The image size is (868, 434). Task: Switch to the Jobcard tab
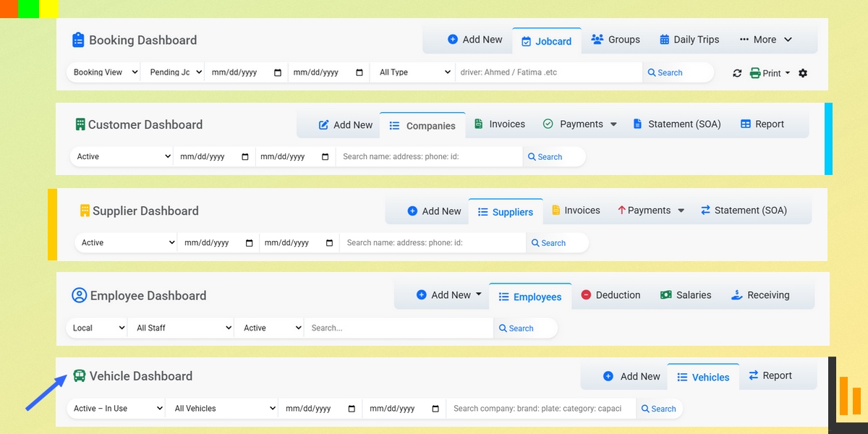(547, 40)
